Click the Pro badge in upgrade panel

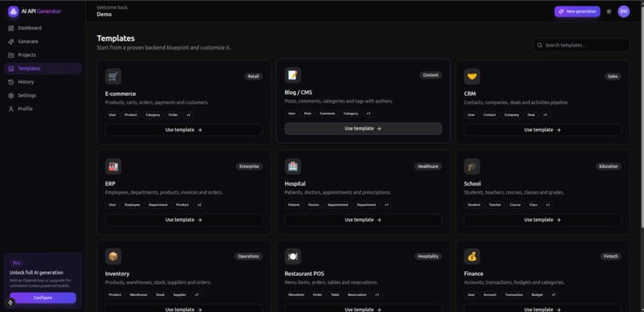[x=17, y=263]
